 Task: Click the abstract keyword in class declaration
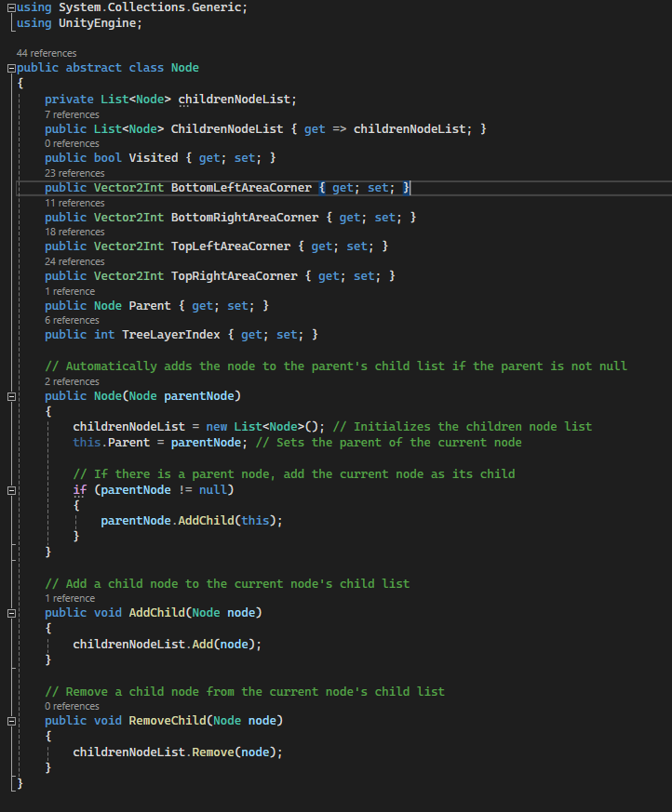[94, 68]
